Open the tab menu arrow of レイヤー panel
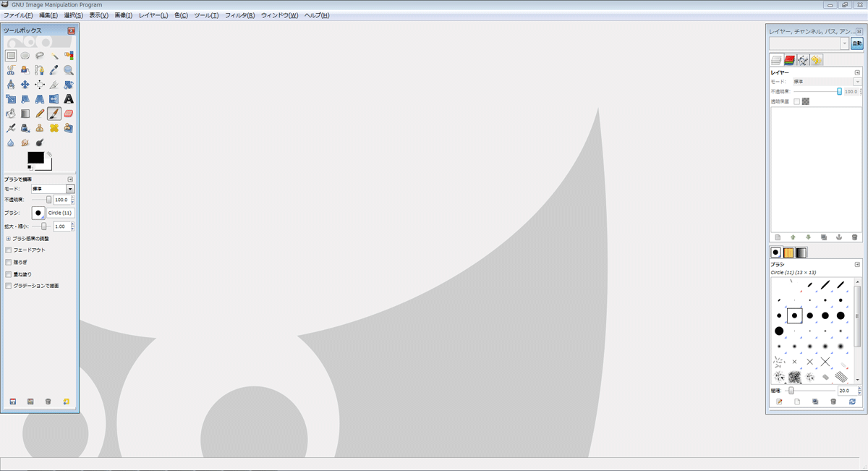The height and width of the screenshot is (471, 868). pos(857,72)
